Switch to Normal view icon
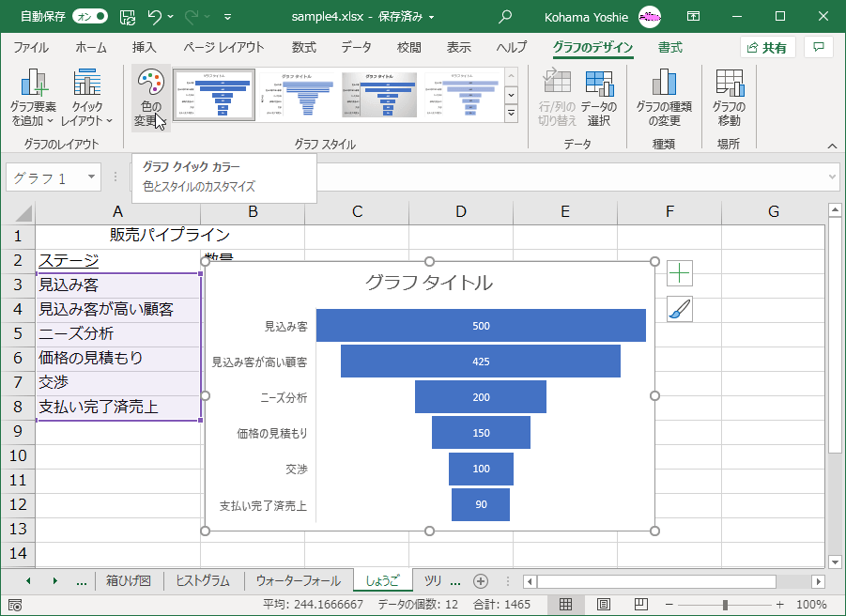 [565, 604]
